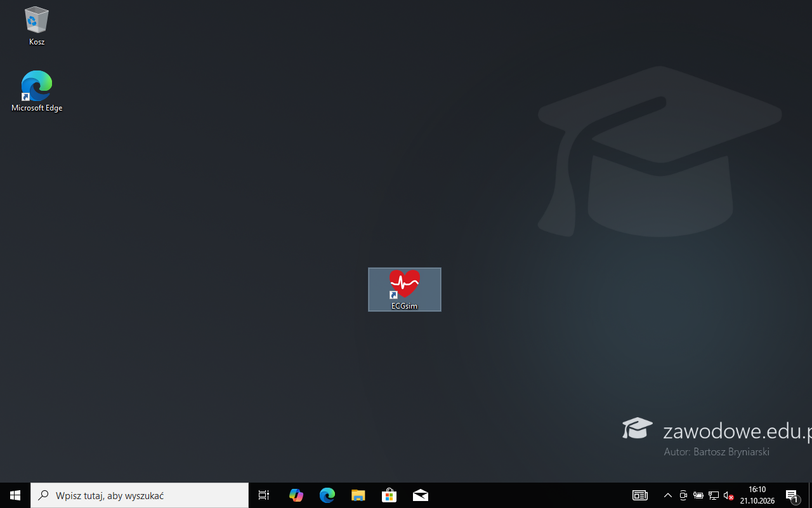The width and height of the screenshot is (812, 508).
Task: Open Microsoft Edge from the taskbar
Action: (327, 495)
